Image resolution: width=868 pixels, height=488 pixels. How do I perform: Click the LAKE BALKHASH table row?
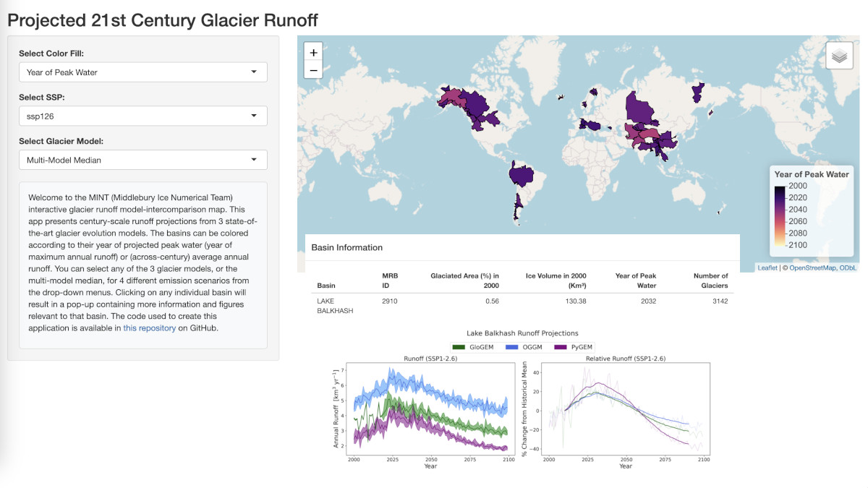pos(522,305)
